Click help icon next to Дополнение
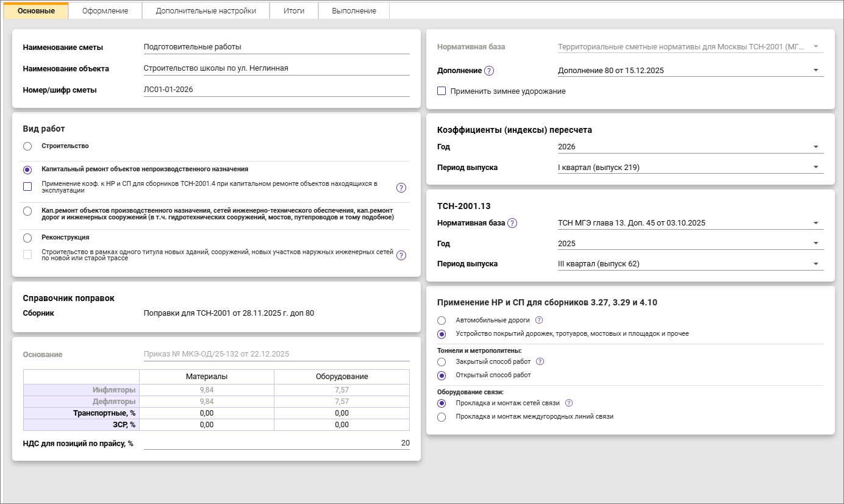Screen dimensions: 844x504 click(x=489, y=71)
